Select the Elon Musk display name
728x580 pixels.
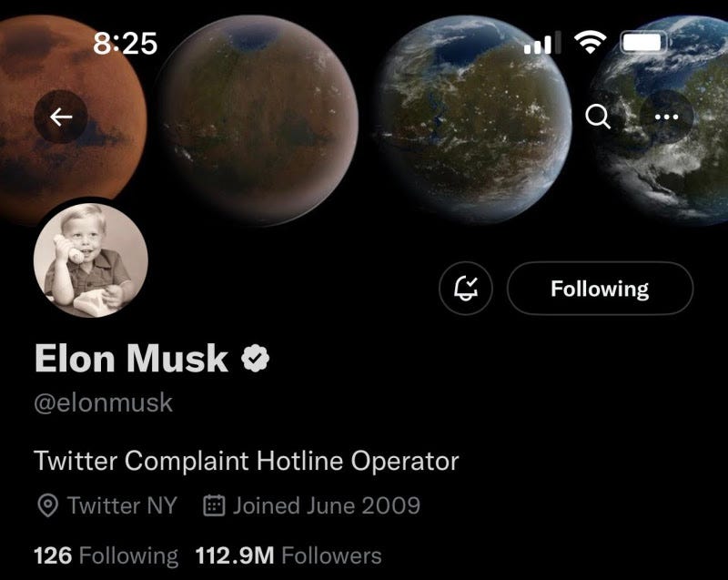point(131,358)
